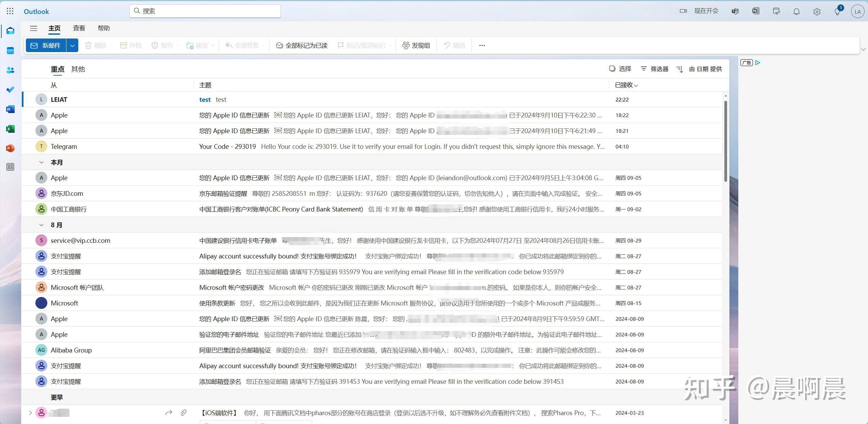The height and width of the screenshot is (424, 868).
Task: Click the 现在开会 camera icon
Action: tap(683, 11)
